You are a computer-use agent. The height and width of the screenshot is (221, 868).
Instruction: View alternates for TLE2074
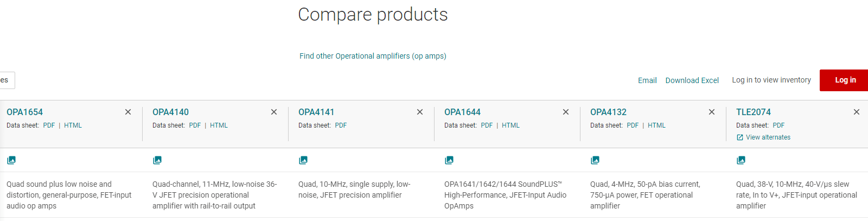tap(763, 137)
